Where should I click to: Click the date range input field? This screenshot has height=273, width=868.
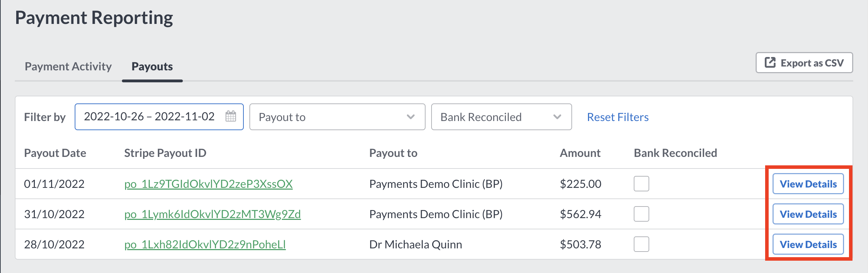pyautogui.click(x=159, y=117)
